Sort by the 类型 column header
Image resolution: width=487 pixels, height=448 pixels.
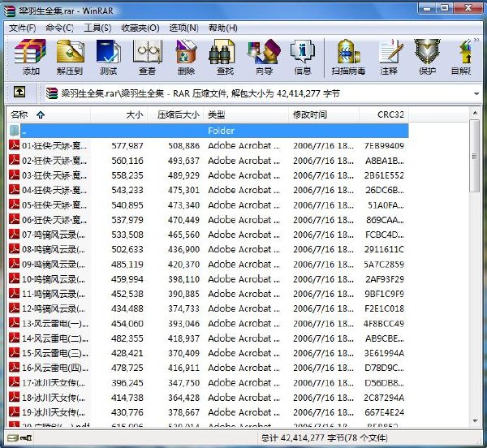tap(246, 115)
